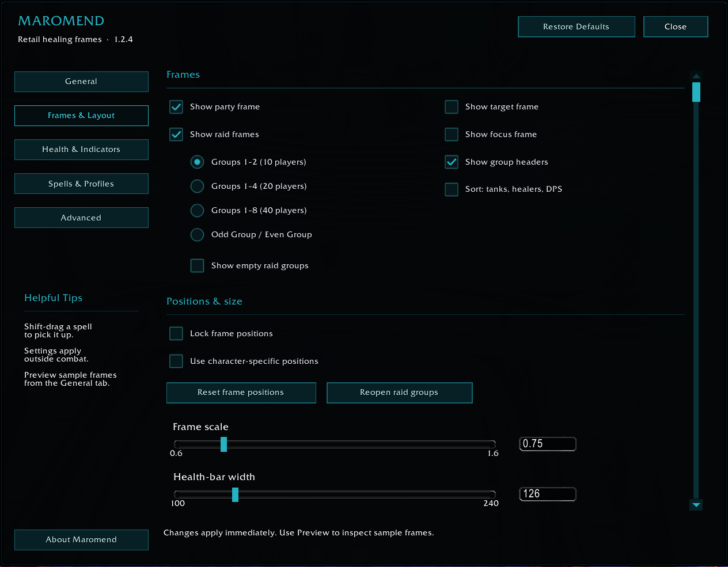Go to the Advanced tab
The width and height of the screenshot is (728, 567).
(81, 218)
